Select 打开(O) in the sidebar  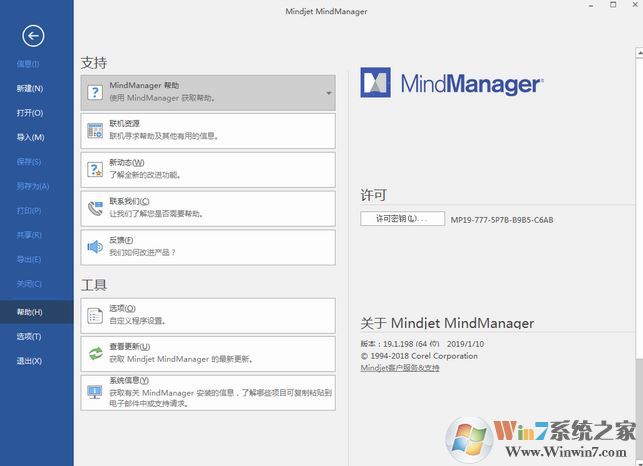30,113
